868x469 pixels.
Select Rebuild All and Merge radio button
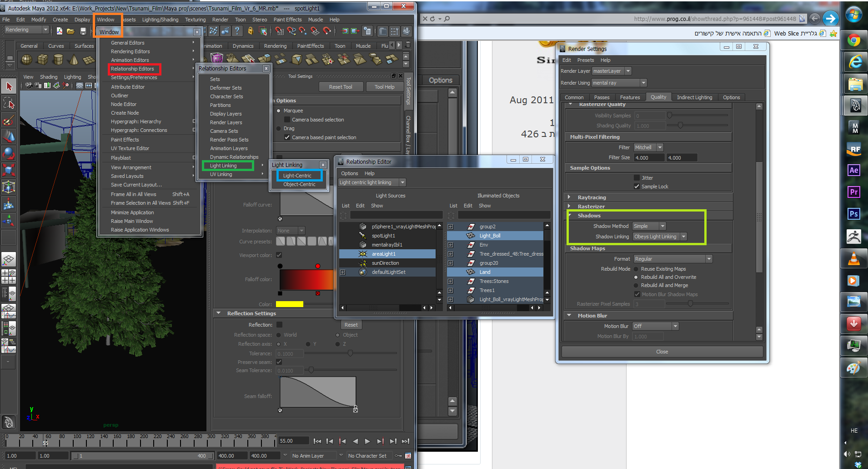[x=636, y=285]
